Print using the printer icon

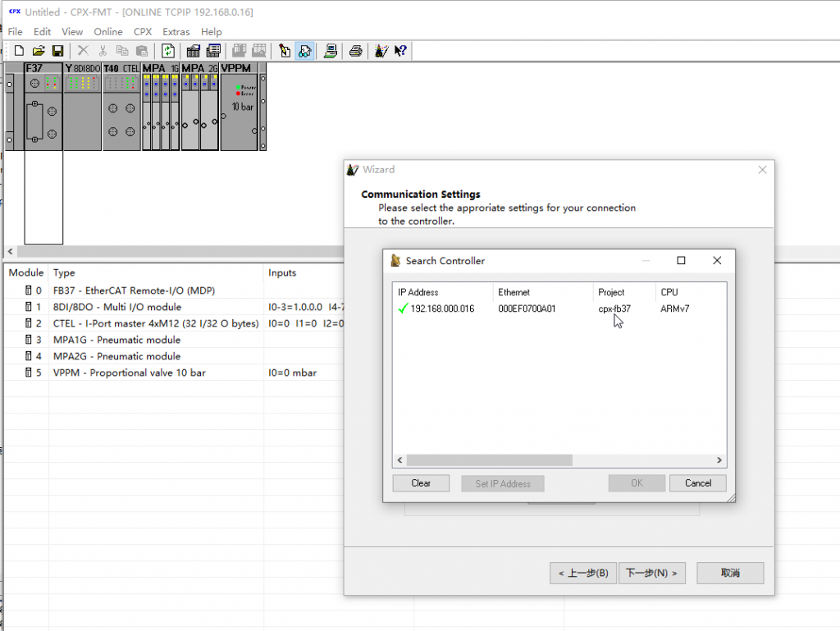(x=356, y=51)
